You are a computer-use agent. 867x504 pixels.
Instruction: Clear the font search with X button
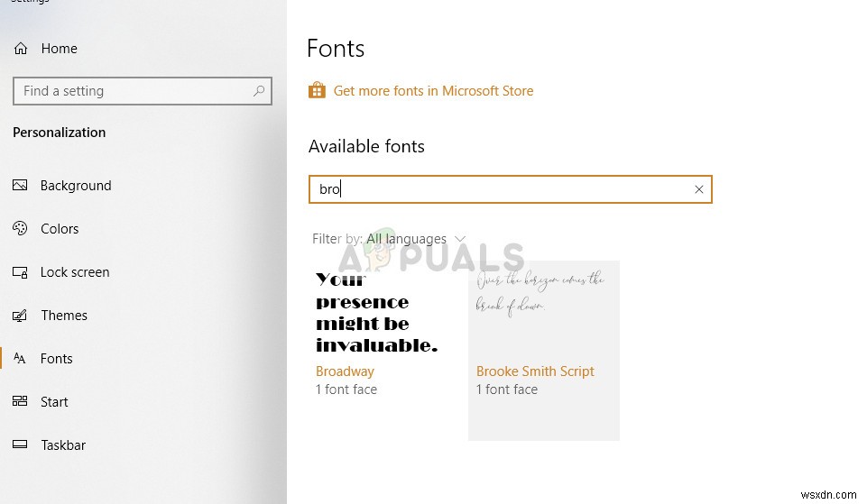[x=699, y=189]
